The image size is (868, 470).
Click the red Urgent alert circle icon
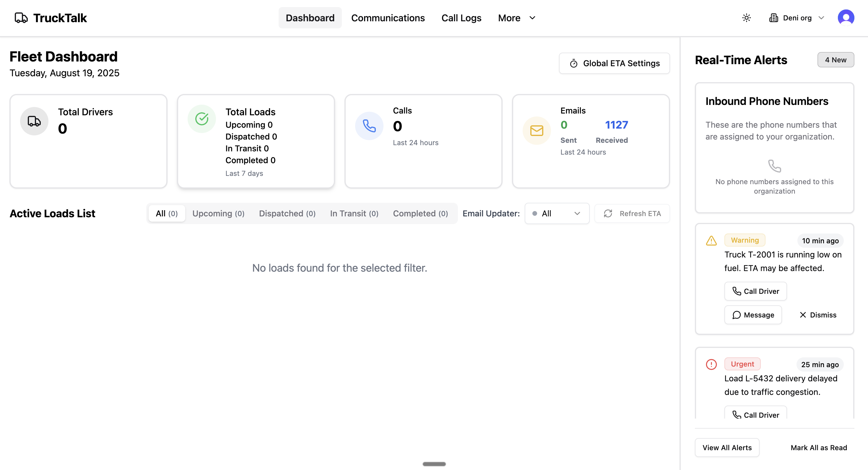point(711,364)
